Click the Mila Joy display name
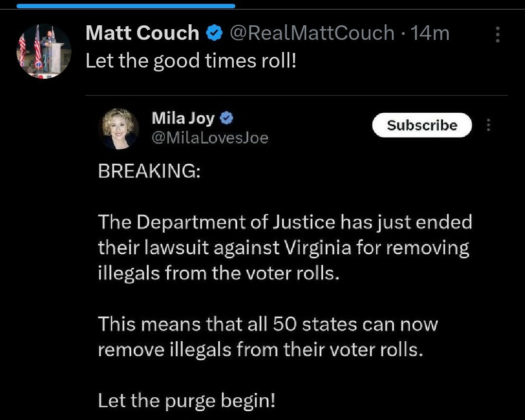525x420 pixels. tap(183, 118)
